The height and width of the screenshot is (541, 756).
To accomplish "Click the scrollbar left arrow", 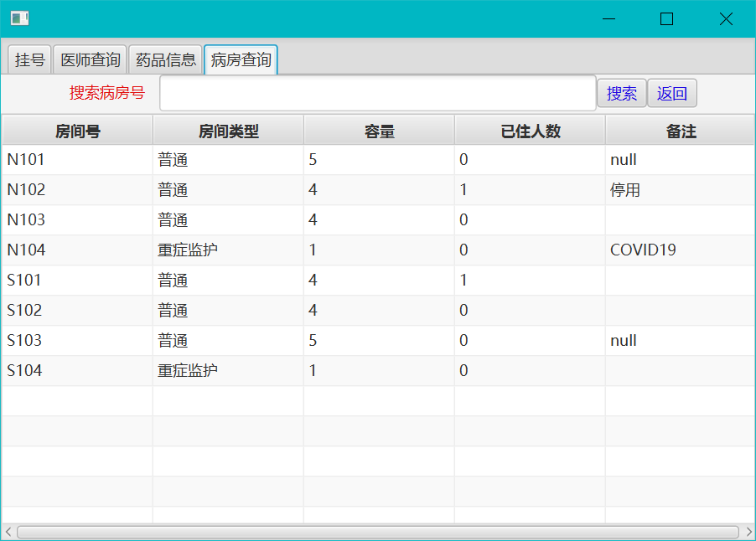I will [x=8, y=532].
